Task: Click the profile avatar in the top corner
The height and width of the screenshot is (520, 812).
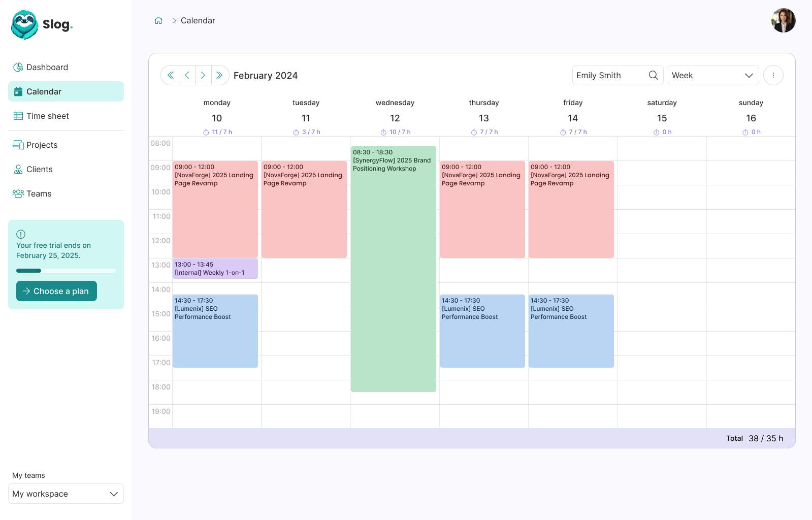Action: pyautogui.click(x=783, y=20)
